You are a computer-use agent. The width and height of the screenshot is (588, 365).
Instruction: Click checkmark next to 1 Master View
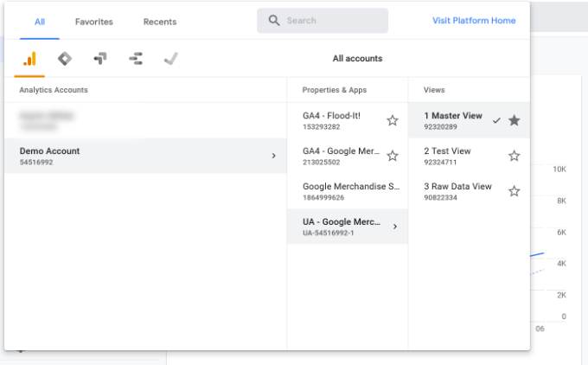(x=496, y=120)
